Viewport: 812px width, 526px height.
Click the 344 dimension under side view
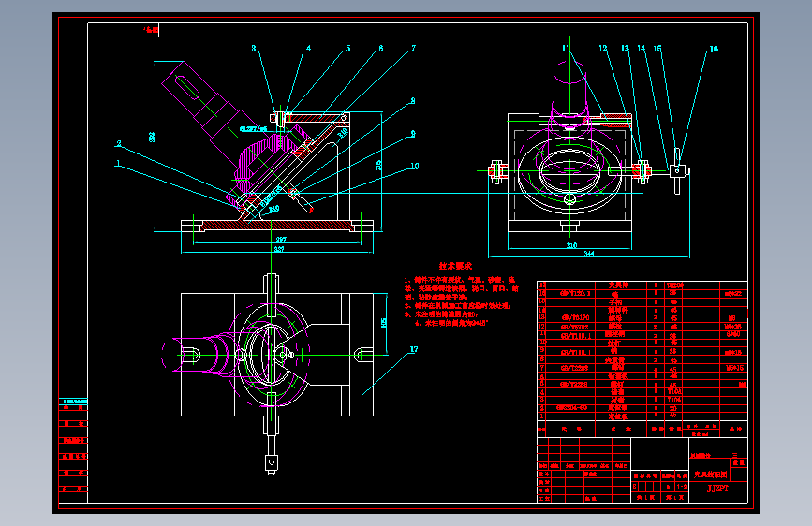click(589, 254)
